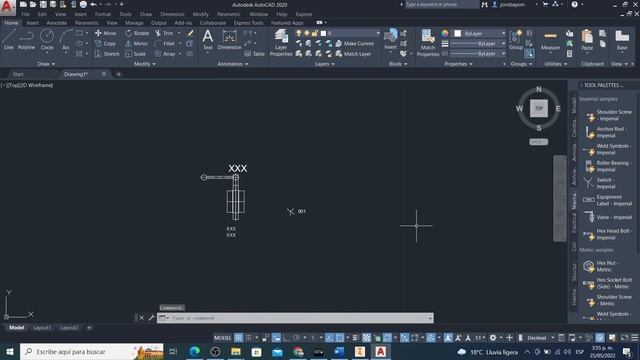Image resolution: width=640 pixels, height=360 pixels.
Task: Expand the Modify panel
Action: coord(144,64)
